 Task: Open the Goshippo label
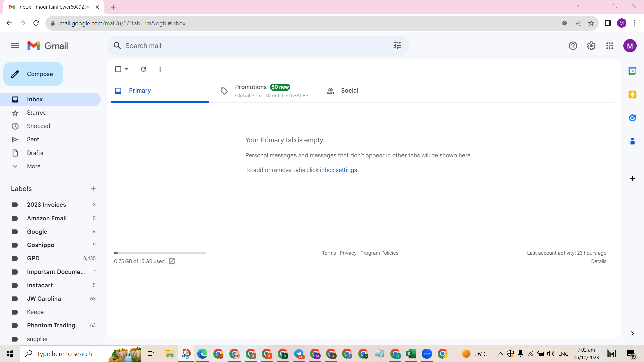point(50,245)
